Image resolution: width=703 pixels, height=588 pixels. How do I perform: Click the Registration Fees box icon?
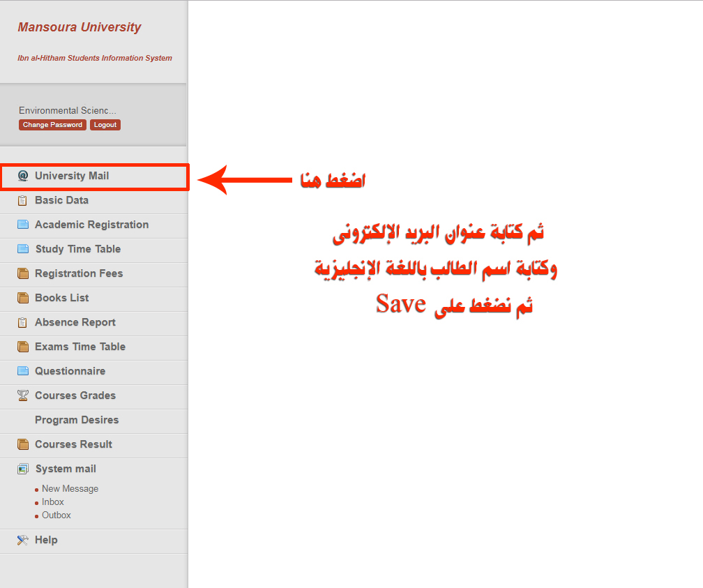[22, 273]
